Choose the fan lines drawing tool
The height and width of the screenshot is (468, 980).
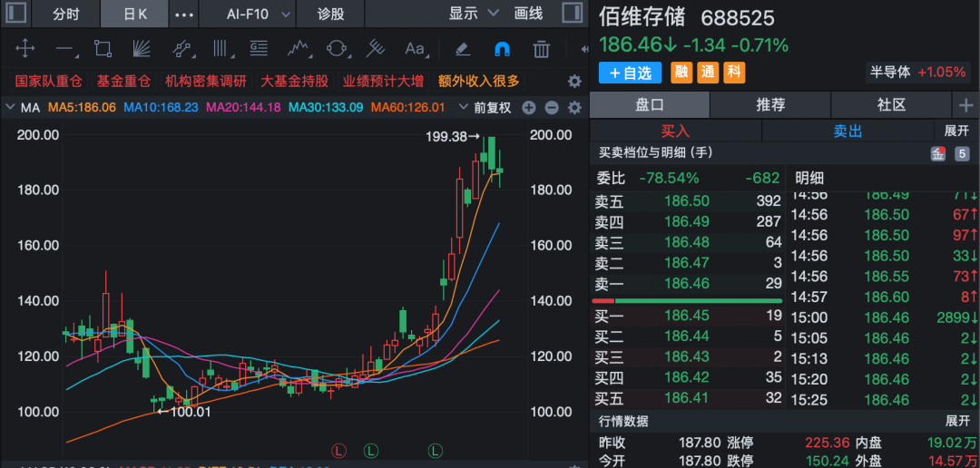(142, 49)
